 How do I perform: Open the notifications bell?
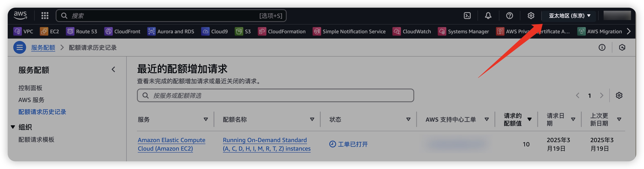[x=488, y=16]
